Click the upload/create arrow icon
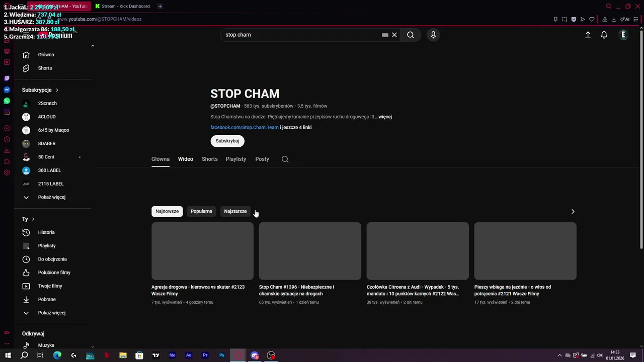Screen dimensions: 644x362 (588, 35)
